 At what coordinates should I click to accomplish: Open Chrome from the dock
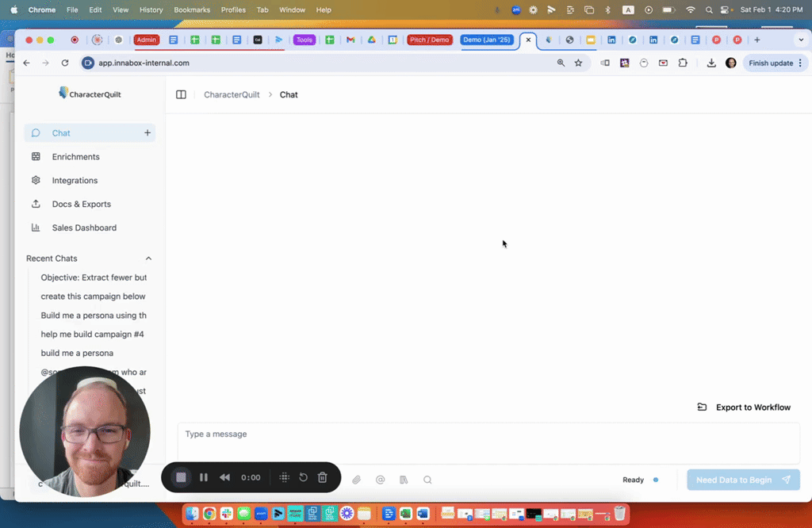point(209,514)
